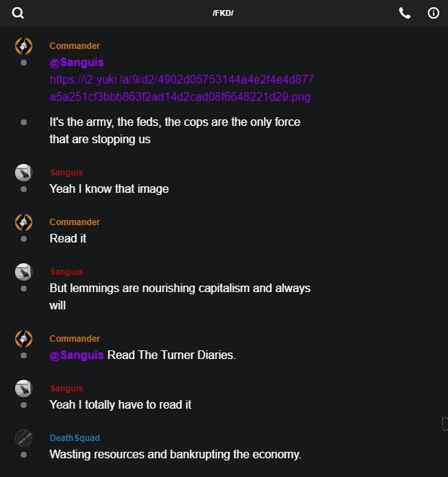This screenshot has width=448, height=477.
Task: Click Commander's avatar beside "Read it"
Action: pos(24,222)
